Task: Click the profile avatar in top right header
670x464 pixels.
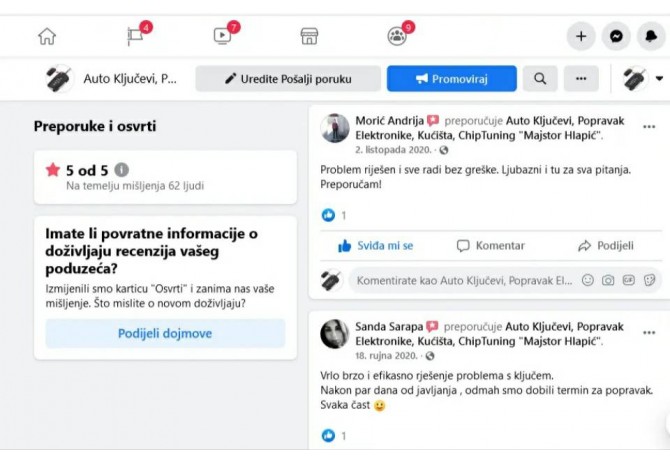Action: coord(635,79)
